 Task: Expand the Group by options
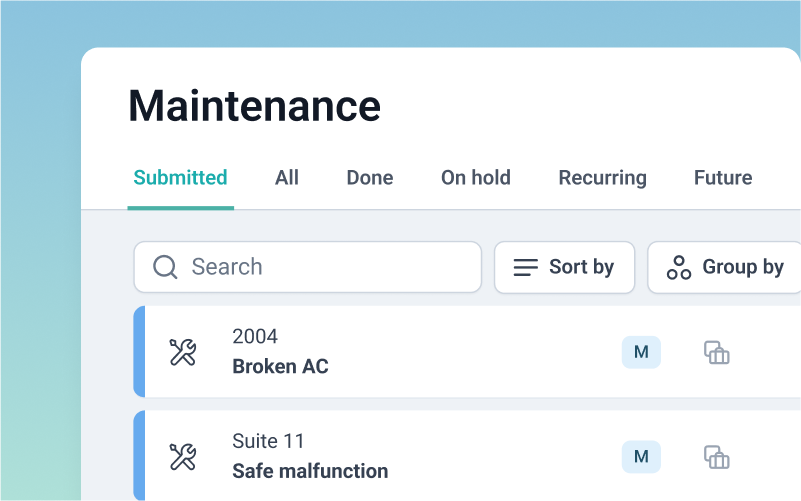[x=725, y=267]
